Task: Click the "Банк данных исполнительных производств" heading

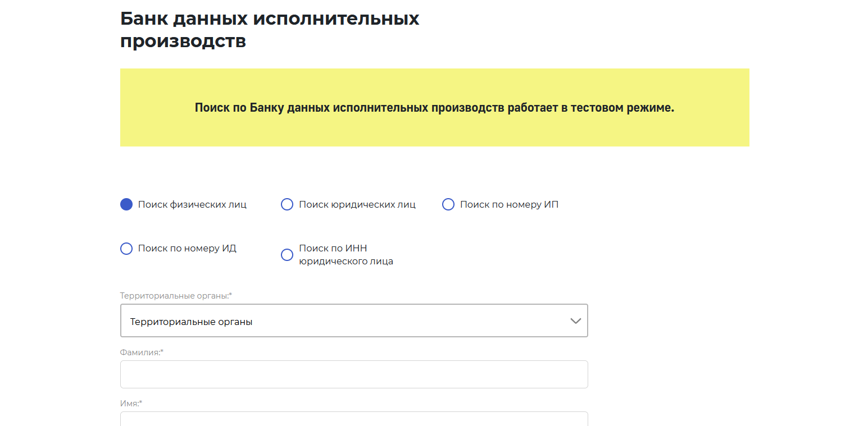Action: point(270,30)
